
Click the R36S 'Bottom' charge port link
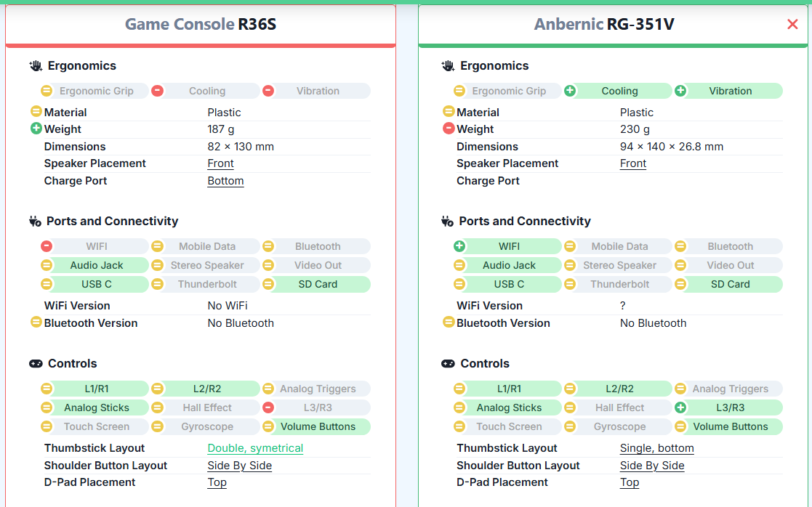pyautogui.click(x=225, y=181)
